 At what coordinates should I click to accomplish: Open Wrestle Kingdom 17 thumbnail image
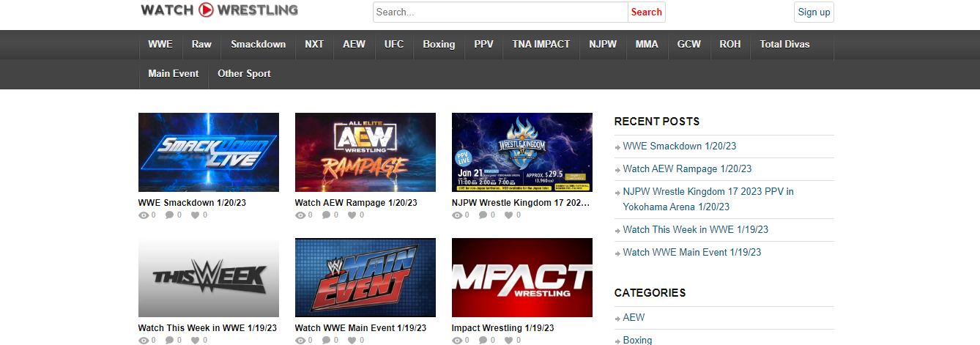point(522,152)
